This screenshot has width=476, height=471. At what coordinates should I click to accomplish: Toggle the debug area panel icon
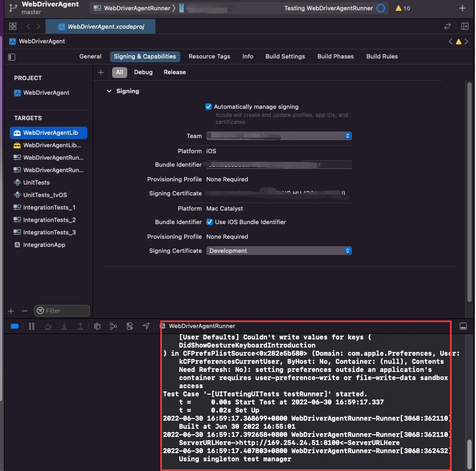point(463,326)
